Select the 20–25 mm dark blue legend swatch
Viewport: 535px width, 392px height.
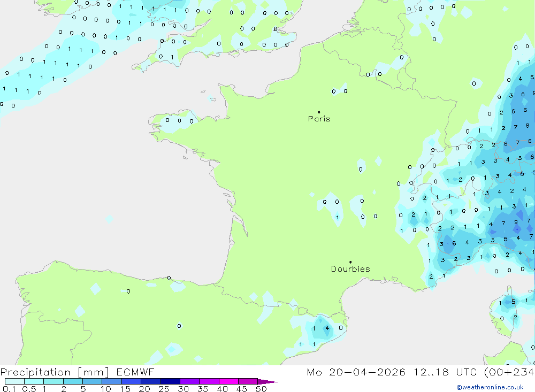(150, 381)
